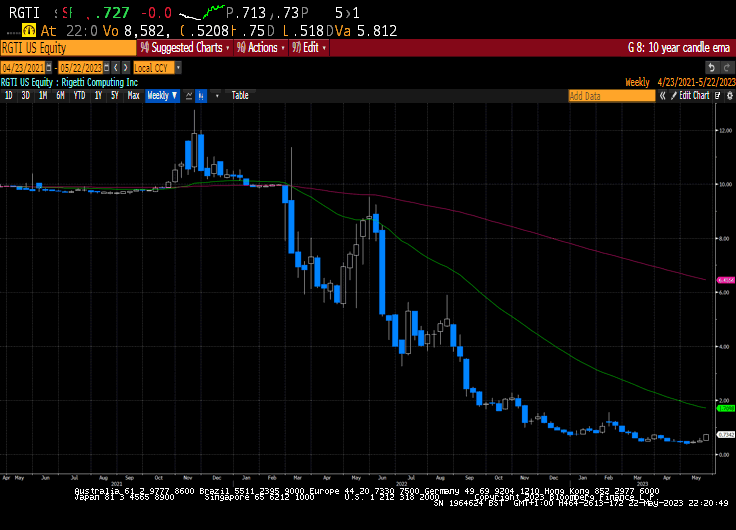This screenshot has width=736, height=530.
Task: Click the G 8: 10 year candle ema title
Action: 679,48
